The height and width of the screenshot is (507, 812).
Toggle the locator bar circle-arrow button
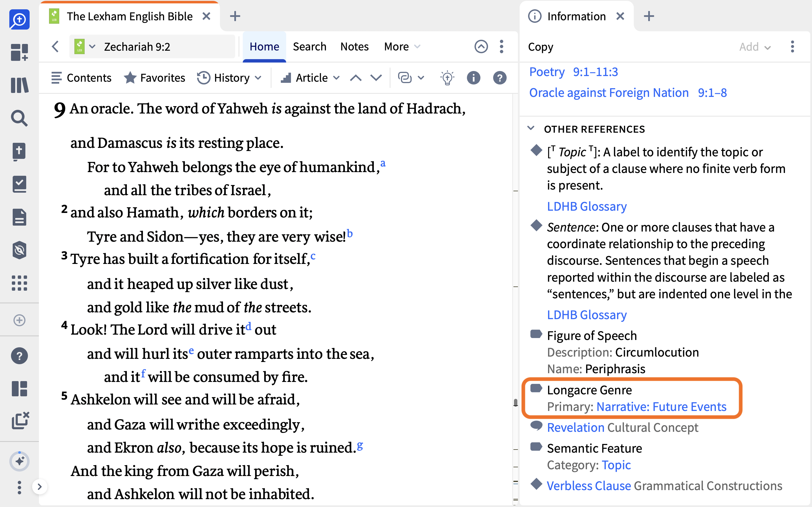pyautogui.click(x=481, y=46)
